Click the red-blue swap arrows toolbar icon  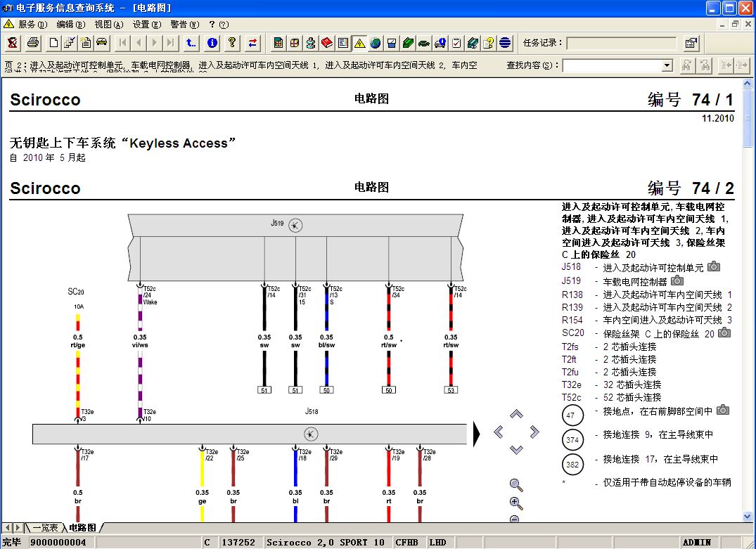pyautogui.click(x=252, y=43)
